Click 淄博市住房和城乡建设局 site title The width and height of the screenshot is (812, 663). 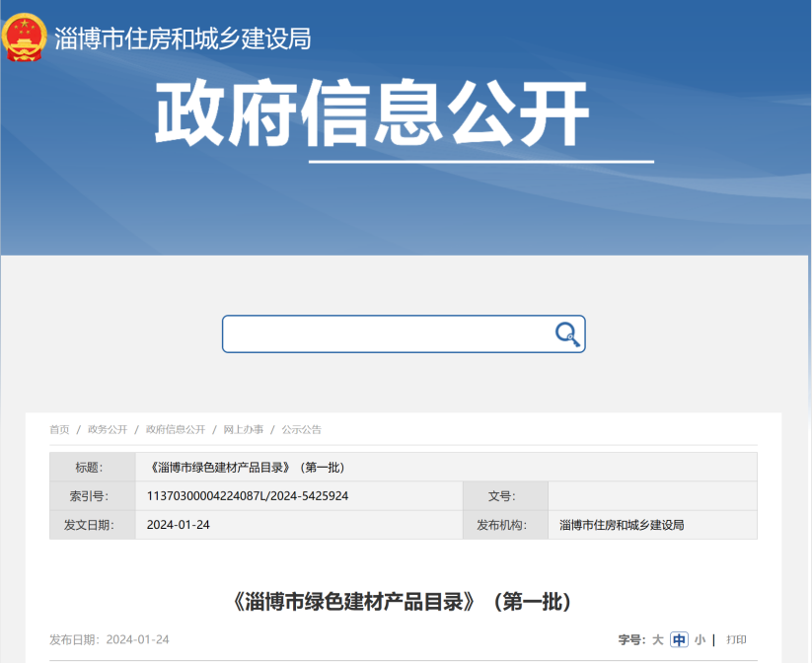(183, 38)
